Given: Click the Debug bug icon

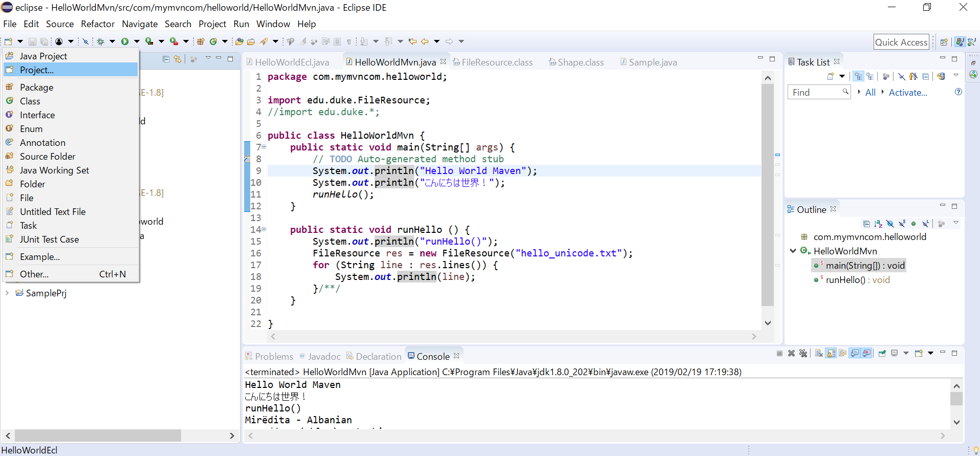Looking at the screenshot, I should (100, 41).
